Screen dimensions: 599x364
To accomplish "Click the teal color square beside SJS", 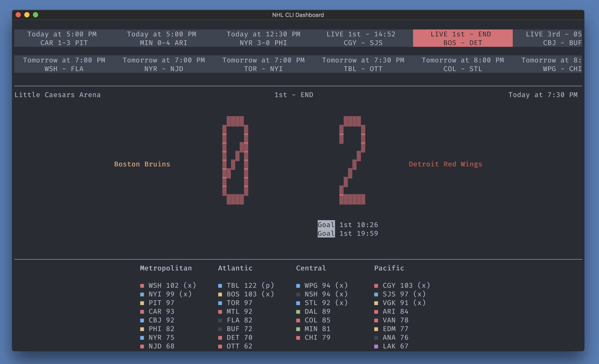I will coord(376,294).
